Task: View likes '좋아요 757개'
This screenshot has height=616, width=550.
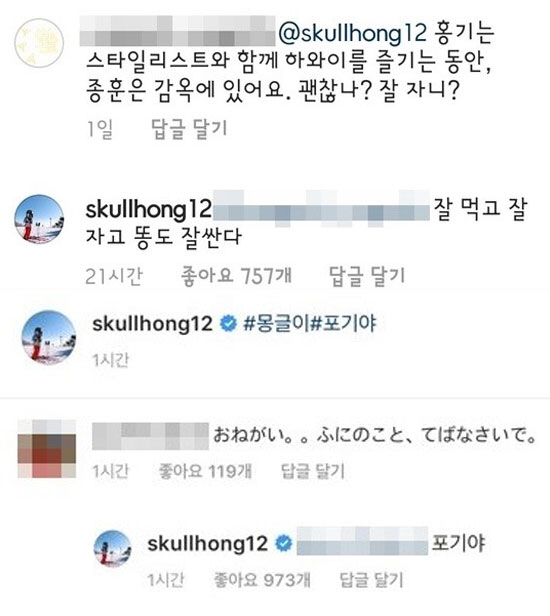Action: pyautogui.click(x=236, y=275)
